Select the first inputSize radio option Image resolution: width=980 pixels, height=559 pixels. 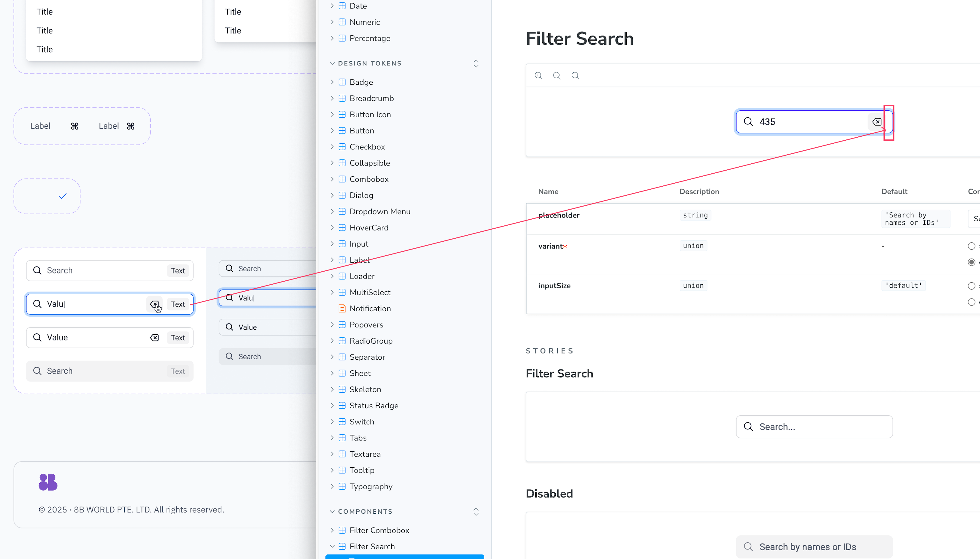[971, 286]
